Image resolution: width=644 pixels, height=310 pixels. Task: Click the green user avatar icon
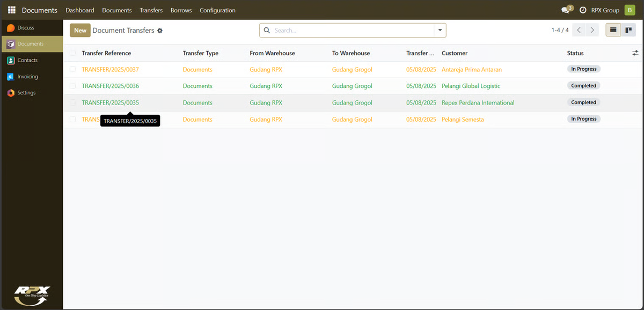pyautogui.click(x=630, y=10)
